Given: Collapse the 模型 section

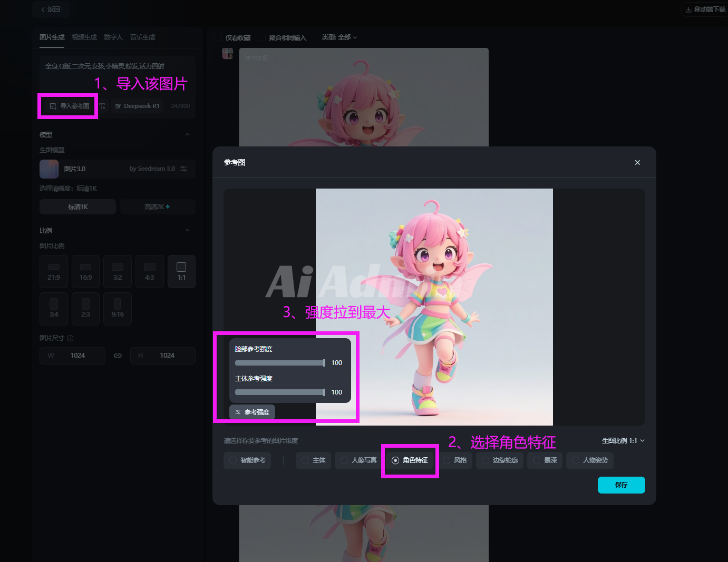Looking at the screenshot, I should pos(187,135).
